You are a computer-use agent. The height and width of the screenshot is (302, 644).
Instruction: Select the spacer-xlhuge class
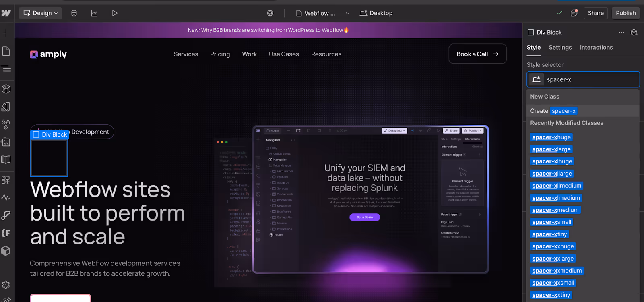[552, 161]
